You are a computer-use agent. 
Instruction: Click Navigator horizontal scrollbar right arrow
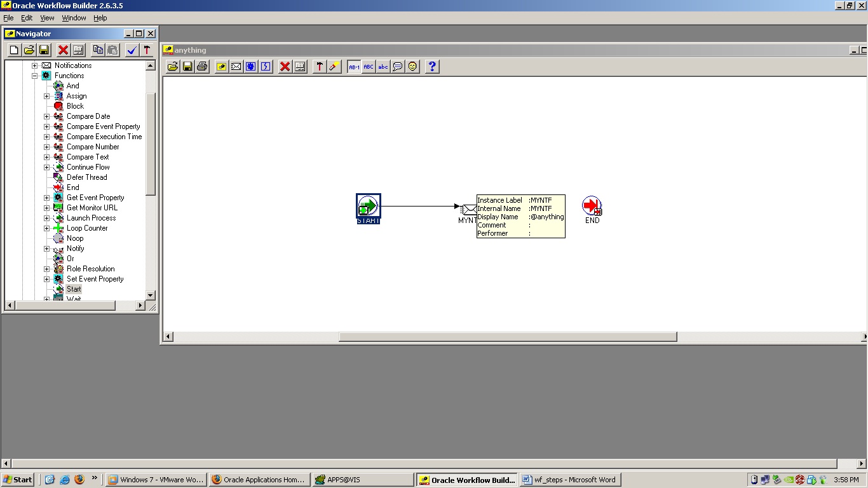pos(140,306)
